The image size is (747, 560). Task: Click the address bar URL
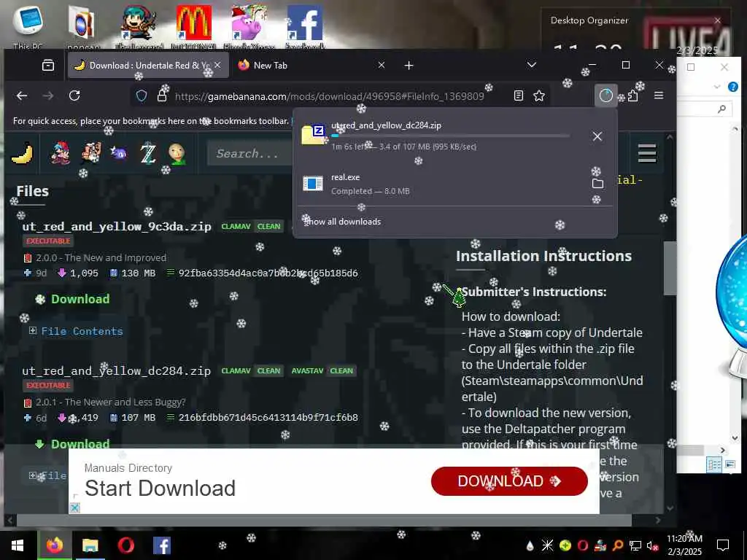point(329,96)
